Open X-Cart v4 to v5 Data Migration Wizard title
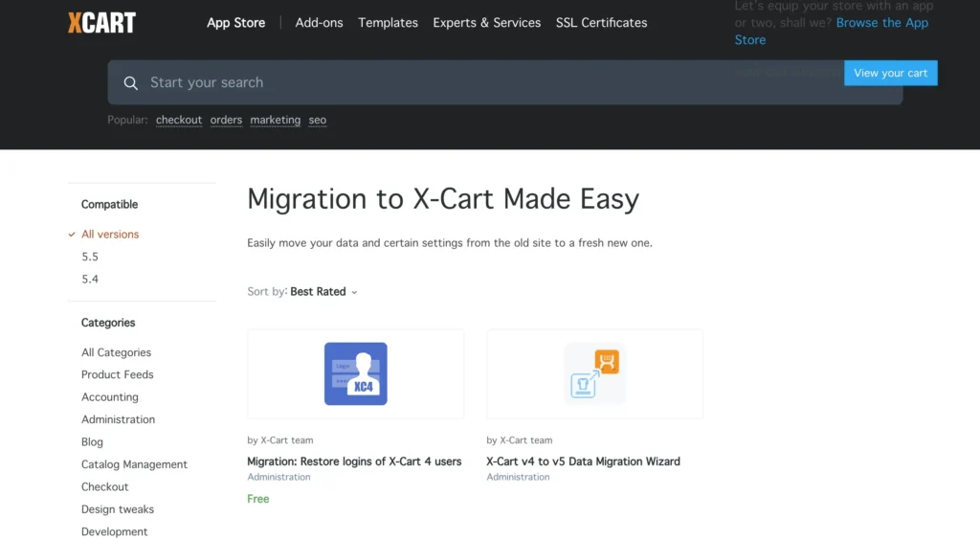The image size is (980, 540). [583, 461]
